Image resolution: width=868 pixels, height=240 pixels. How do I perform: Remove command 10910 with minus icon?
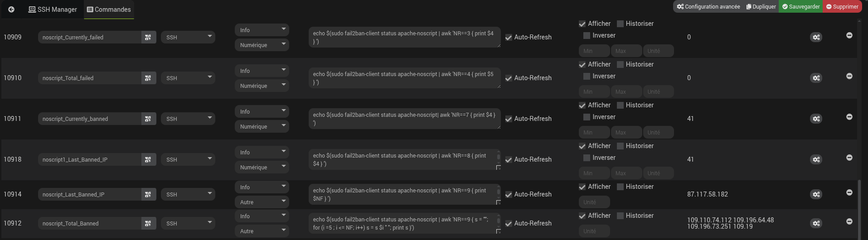(849, 76)
